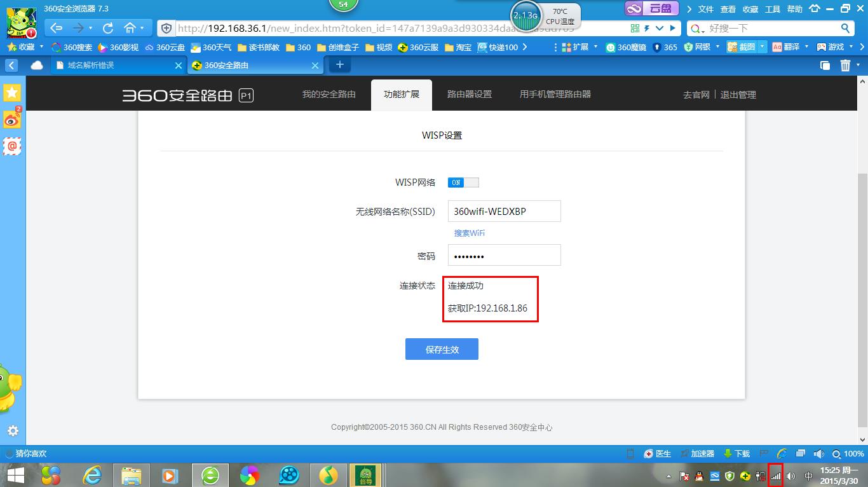Click the browser forward arrow
Screen dimensions: 868x487
point(78,28)
